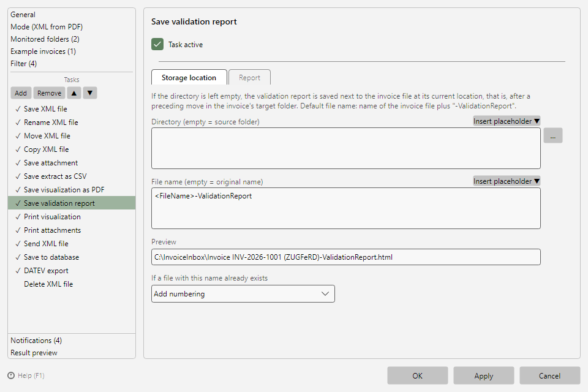
Task: Select the Save visualization as PDF task
Action: (x=71, y=190)
